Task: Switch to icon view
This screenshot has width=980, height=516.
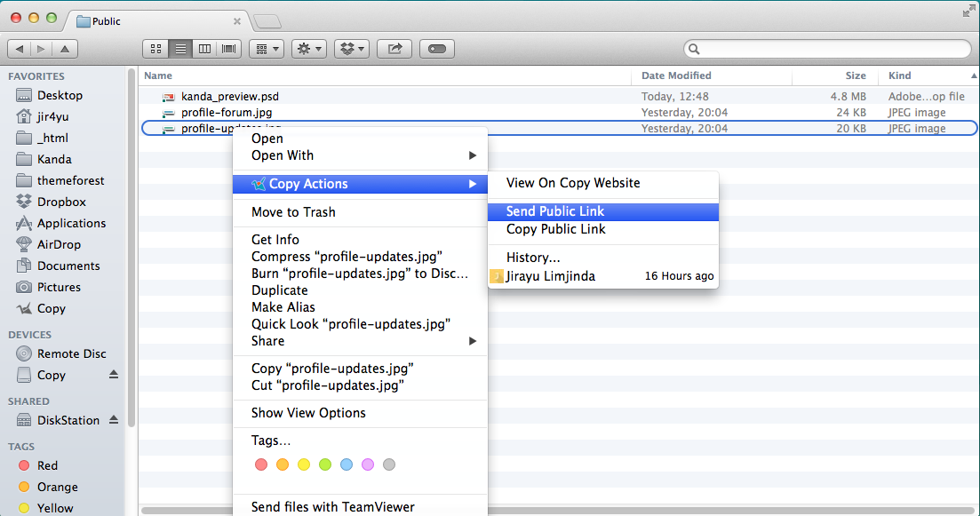Action: click(155, 49)
